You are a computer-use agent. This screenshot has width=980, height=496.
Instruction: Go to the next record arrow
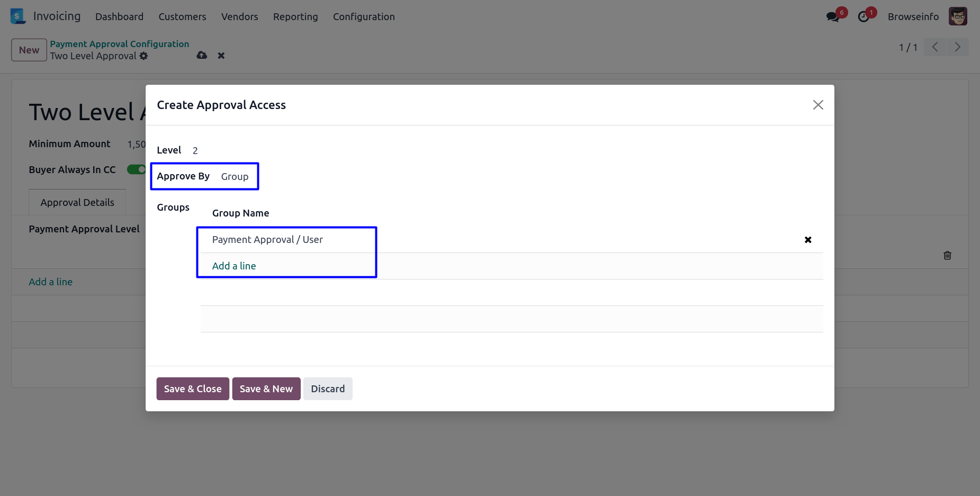pos(957,47)
